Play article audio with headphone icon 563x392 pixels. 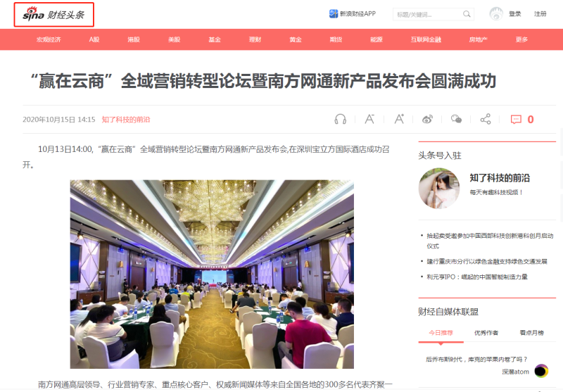(x=341, y=119)
